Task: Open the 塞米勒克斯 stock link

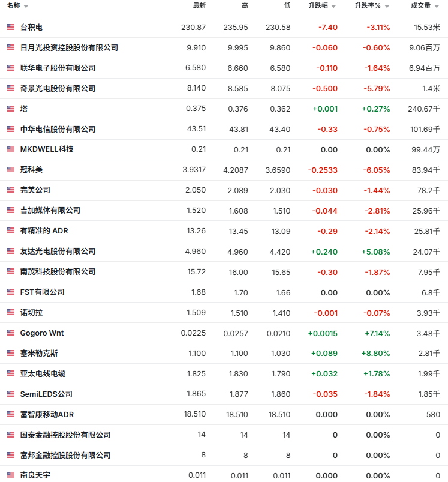Action: coord(39,353)
